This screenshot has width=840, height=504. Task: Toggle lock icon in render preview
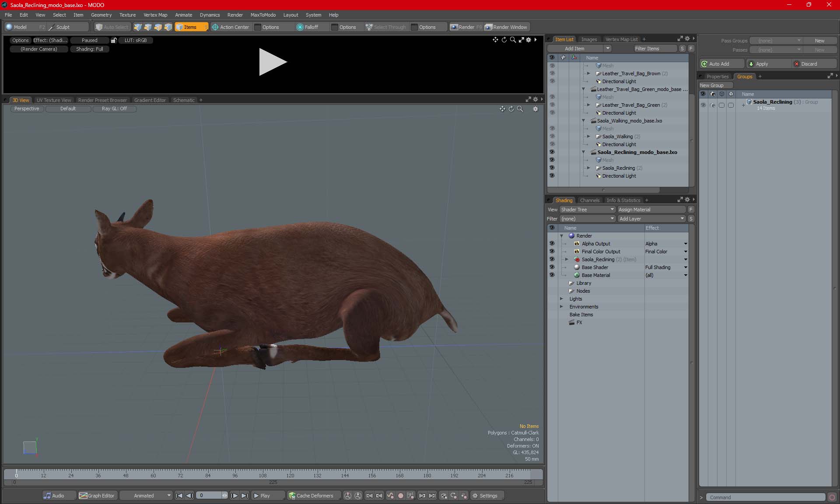(114, 40)
